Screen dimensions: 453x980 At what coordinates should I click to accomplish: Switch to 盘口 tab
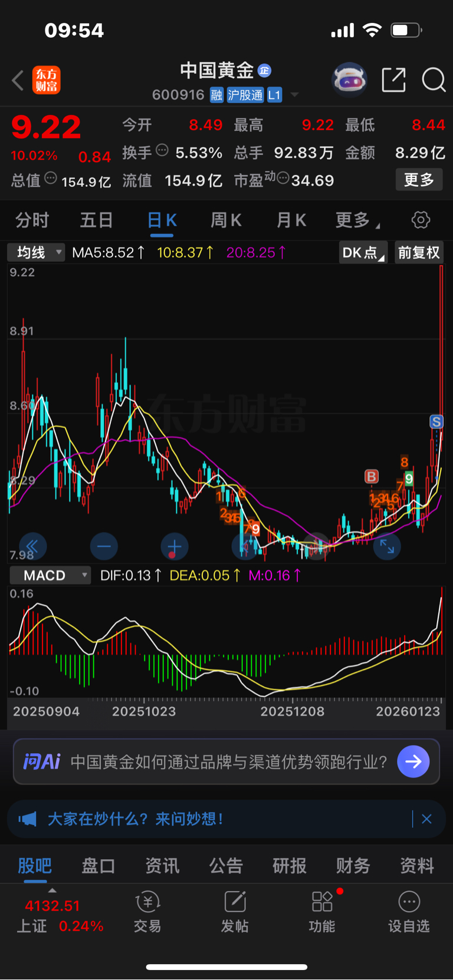coord(99,866)
